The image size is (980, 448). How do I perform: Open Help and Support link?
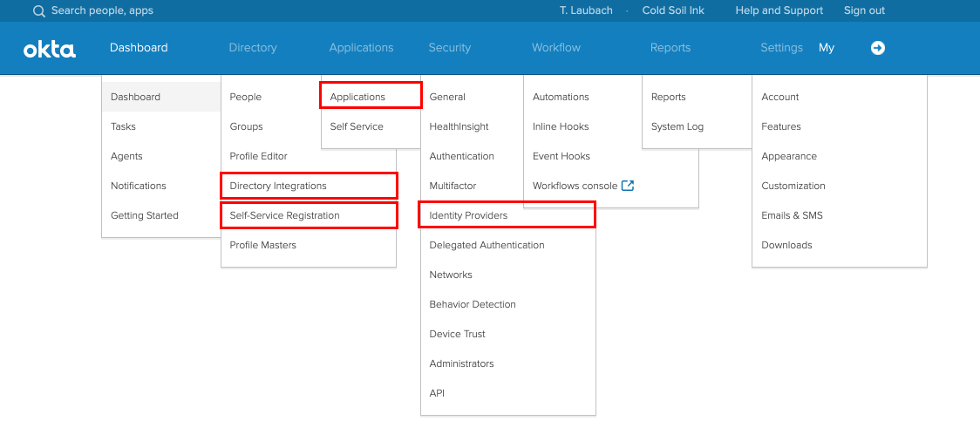point(779,10)
